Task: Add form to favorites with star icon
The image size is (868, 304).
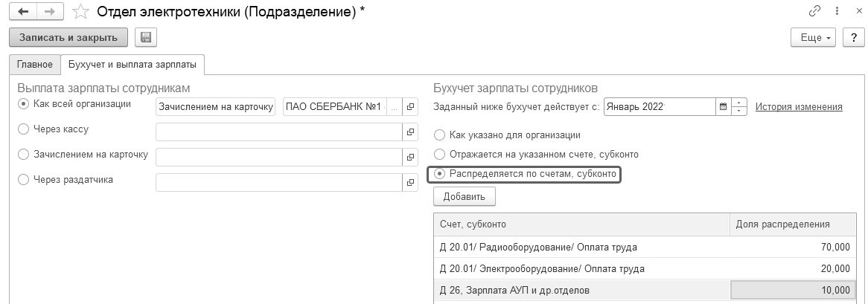Action: (83, 12)
